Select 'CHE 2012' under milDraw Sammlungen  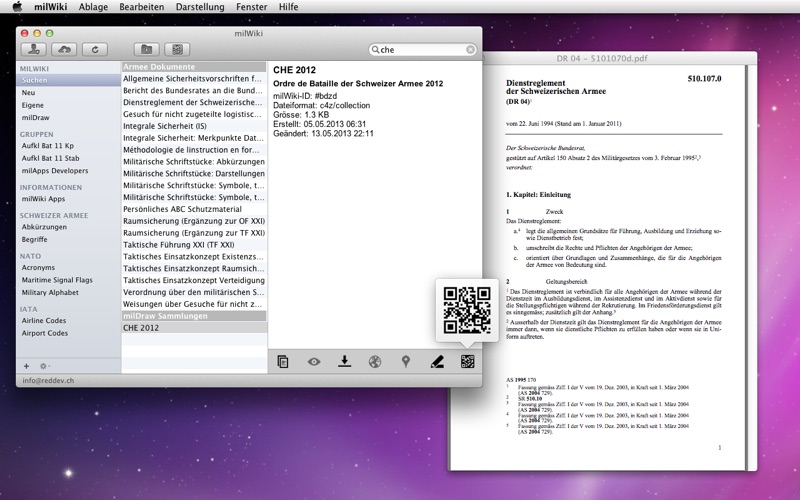194,328
